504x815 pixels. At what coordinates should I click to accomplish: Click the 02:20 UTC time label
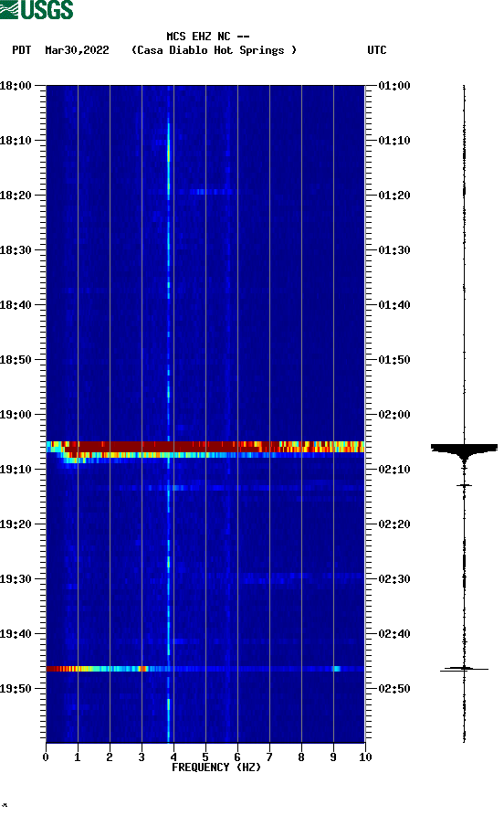[394, 524]
